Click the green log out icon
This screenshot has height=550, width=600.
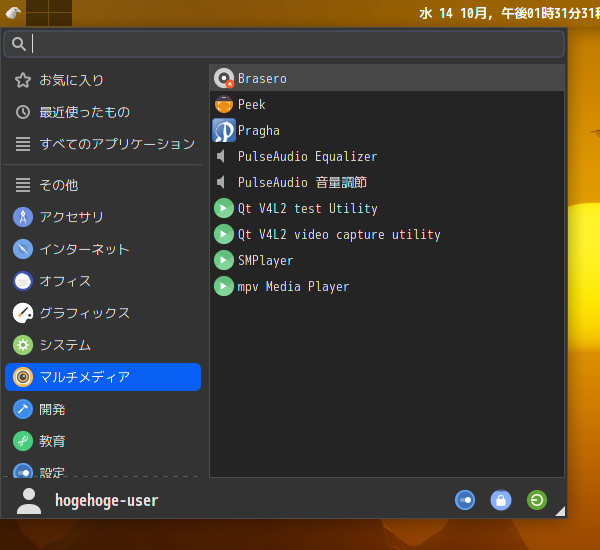tap(537, 500)
